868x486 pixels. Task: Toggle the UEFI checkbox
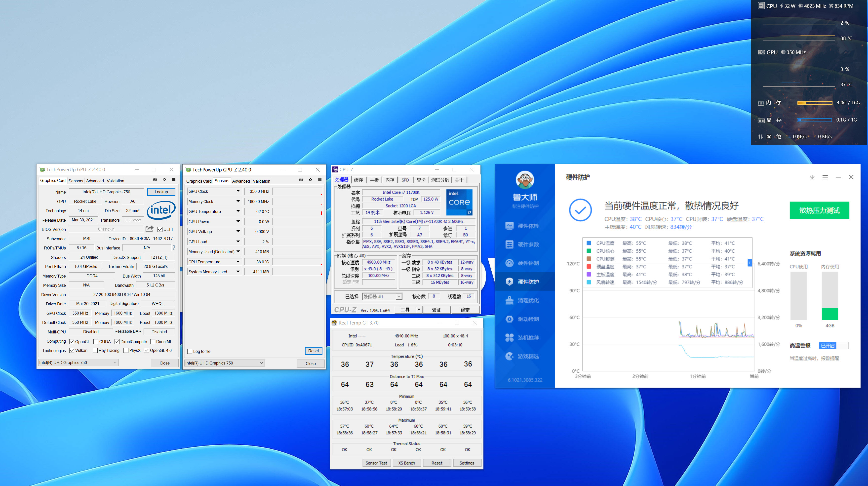tap(160, 230)
